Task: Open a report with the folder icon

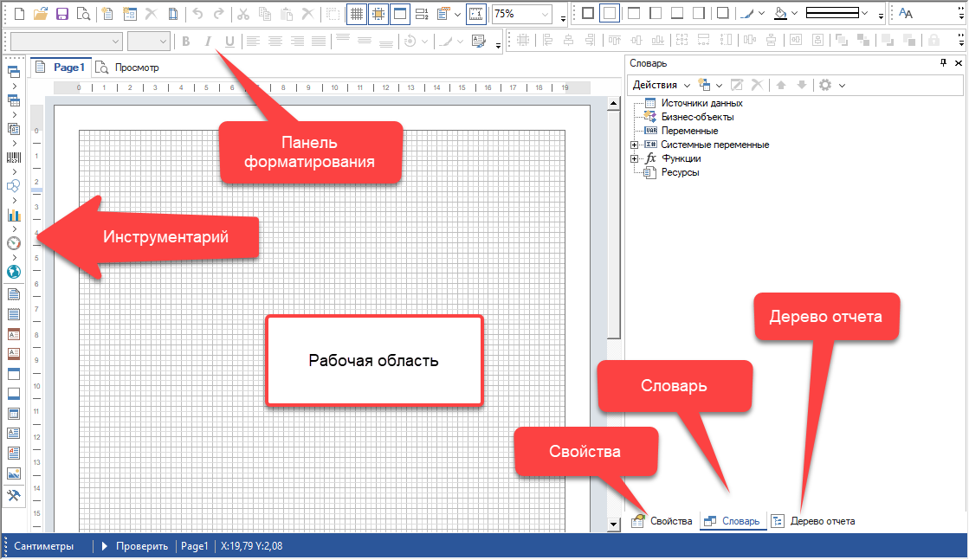Action: click(41, 14)
